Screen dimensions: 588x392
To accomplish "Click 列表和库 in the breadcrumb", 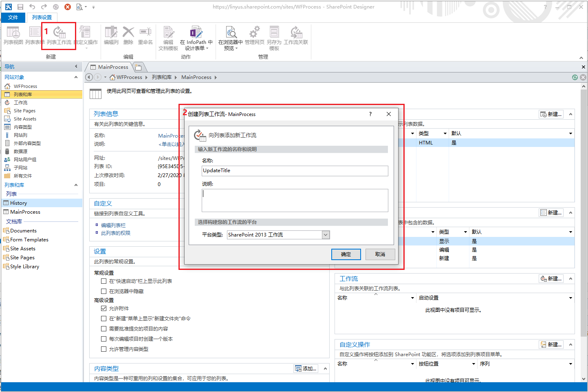I will point(162,77).
